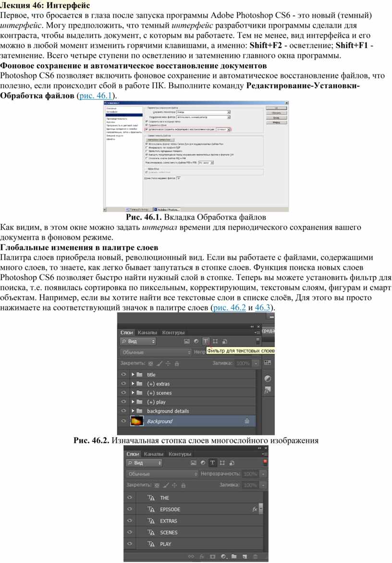Viewport: 392px width, 563px height.
Task: Click the delete layer trash icon in bottom bar
Action: [x=256, y=557]
